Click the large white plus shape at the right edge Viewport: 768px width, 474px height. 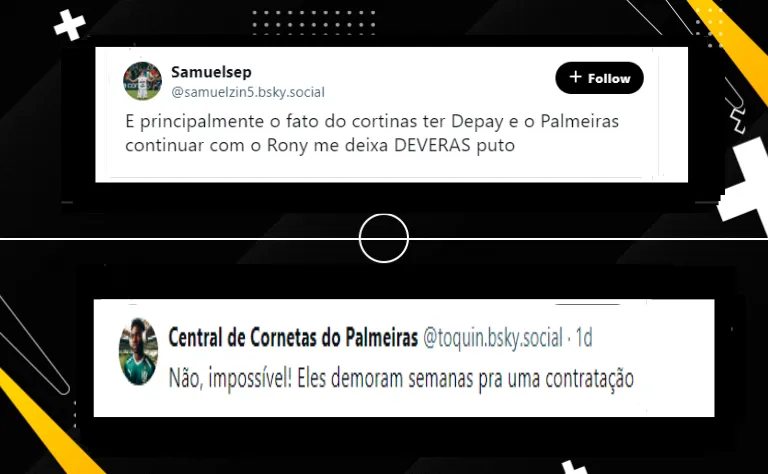[x=744, y=181]
